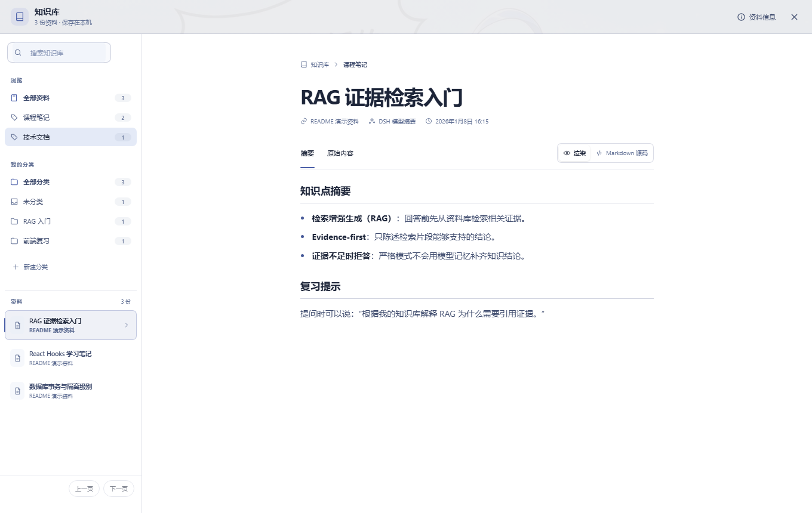Switch to the 原始内容 tab

pos(340,153)
